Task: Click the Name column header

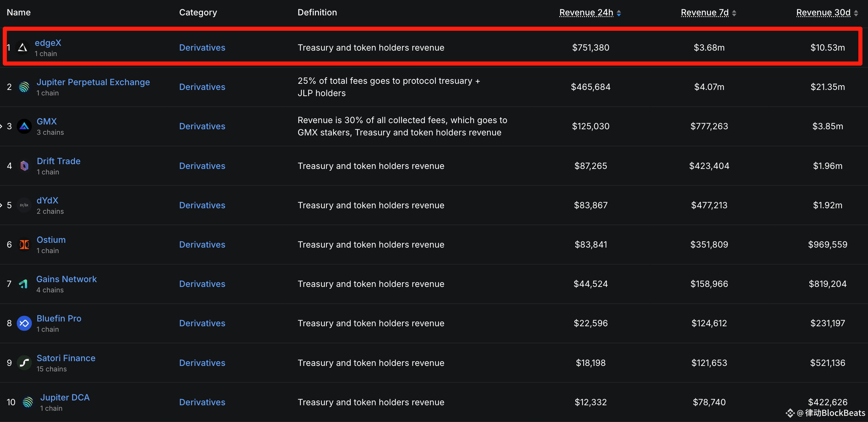Action: tap(19, 12)
